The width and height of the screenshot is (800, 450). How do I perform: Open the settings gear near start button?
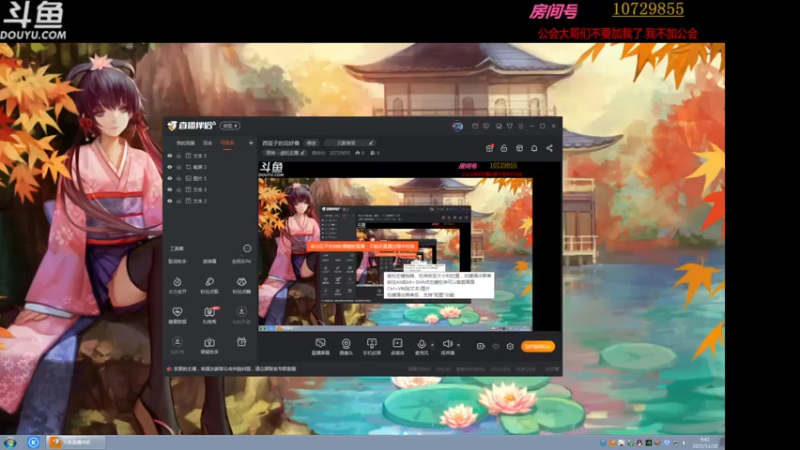pos(510,346)
